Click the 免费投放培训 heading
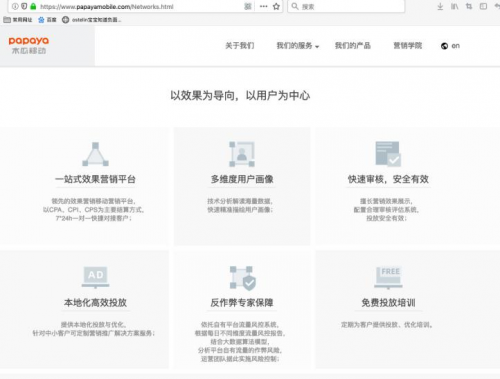Viewport: 500px width, 379px height. coord(388,303)
